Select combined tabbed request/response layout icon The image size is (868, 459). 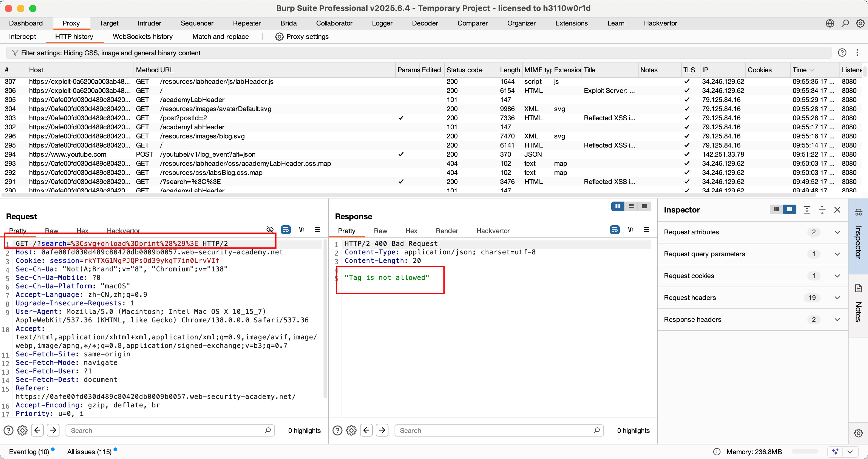coord(645,206)
